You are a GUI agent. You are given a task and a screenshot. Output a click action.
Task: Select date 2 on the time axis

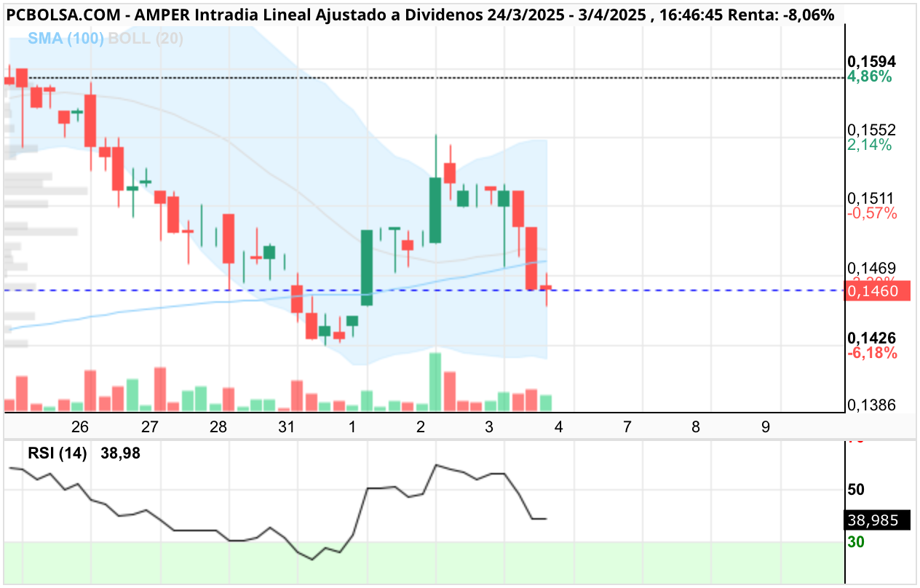pos(421,427)
